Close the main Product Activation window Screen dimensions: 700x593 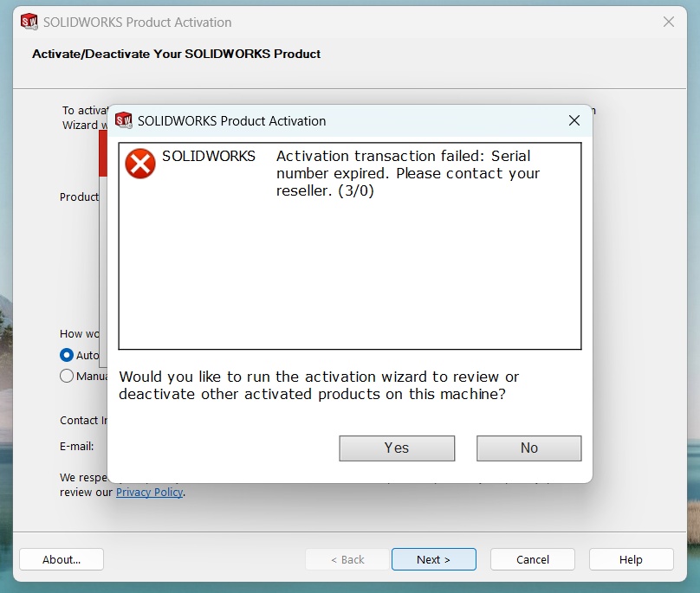pyautogui.click(x=668, y=22)
